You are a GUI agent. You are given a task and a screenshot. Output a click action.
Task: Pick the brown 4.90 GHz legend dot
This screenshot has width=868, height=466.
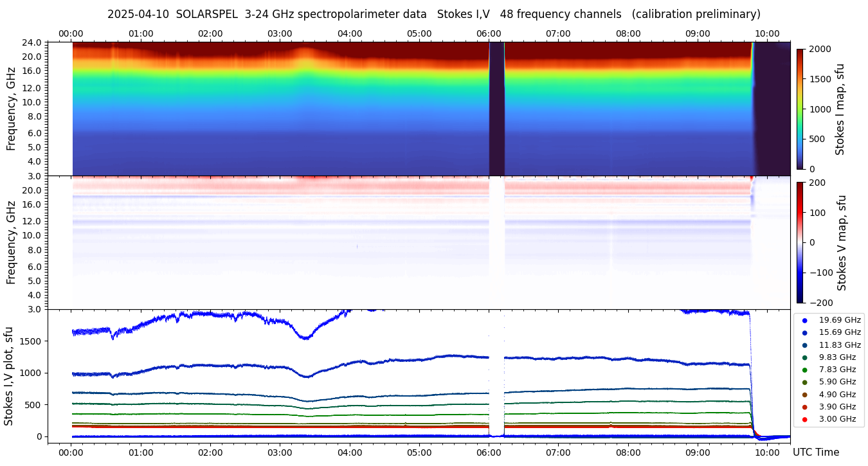[804, 395]
